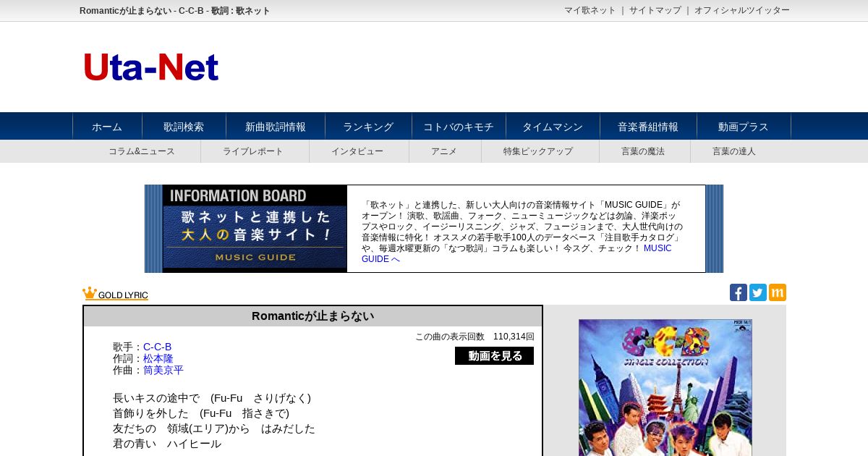Open ライブレポート sub-menu
Viewport: 868px width, 456px height.
(253, 151)
